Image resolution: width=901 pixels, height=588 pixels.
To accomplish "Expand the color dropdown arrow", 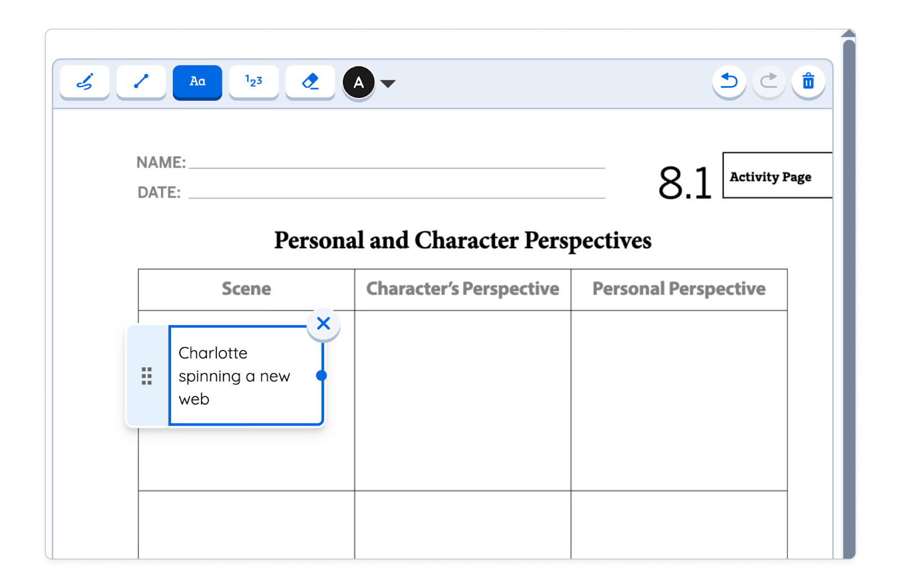I will point(388,84).
